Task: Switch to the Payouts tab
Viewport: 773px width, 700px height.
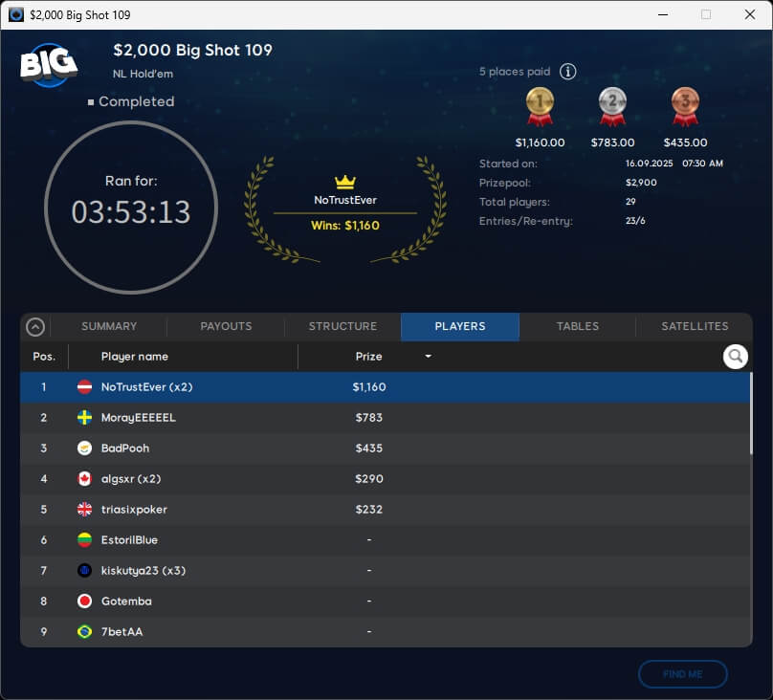Action: click(x=226, y=326)
